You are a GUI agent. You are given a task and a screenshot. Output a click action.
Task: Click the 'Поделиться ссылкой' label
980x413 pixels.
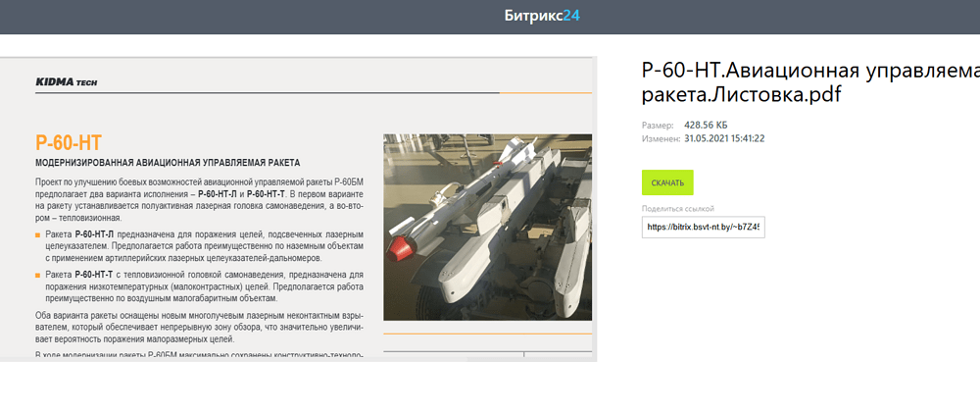coord(677,208)
